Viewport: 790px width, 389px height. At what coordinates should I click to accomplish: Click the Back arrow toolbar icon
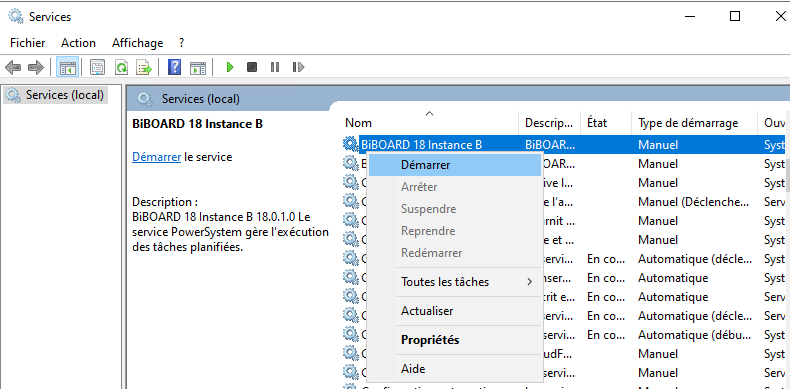pos(13,67)
